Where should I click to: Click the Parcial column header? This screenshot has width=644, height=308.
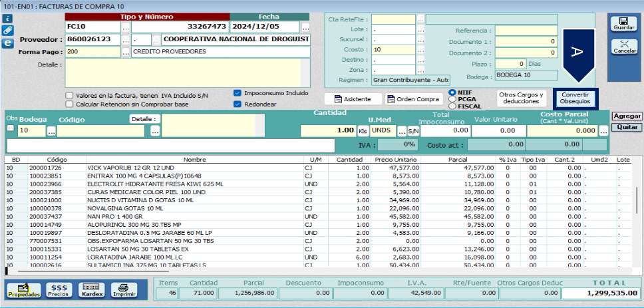click(x=458, y=160)
